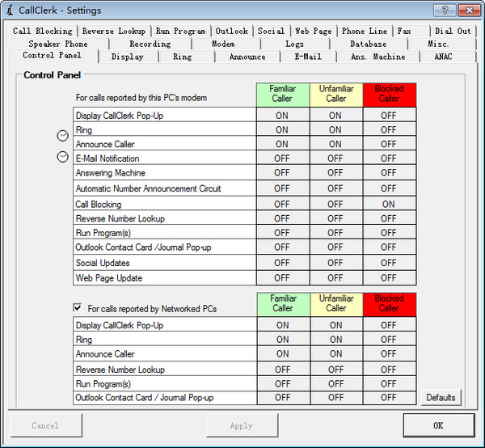The width and height of the screenshot is (485, 448).
Task: Open the E-Mail tab
Action: point(309,57)
